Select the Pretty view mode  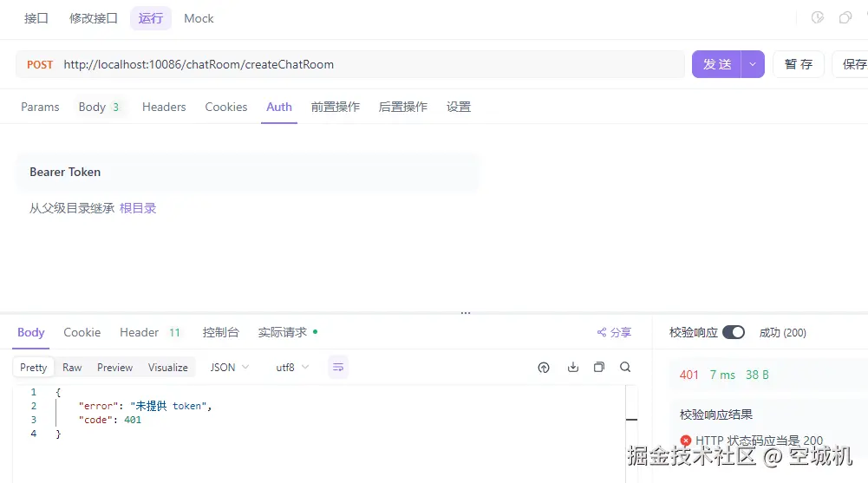[33, 368]
